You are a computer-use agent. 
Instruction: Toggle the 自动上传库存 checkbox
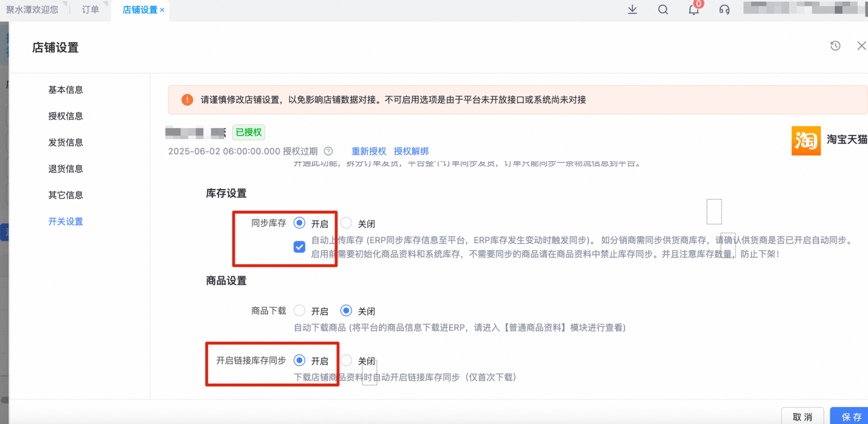coord(299,247)
